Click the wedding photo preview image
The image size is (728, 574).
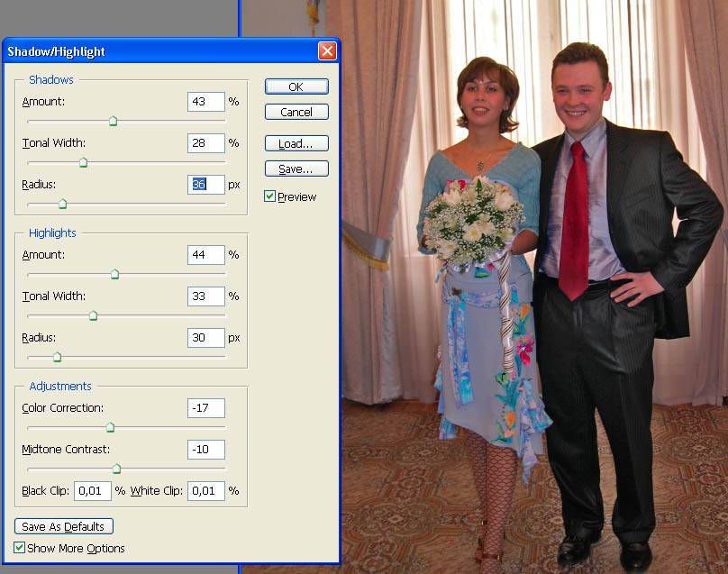tap(534, 287)
